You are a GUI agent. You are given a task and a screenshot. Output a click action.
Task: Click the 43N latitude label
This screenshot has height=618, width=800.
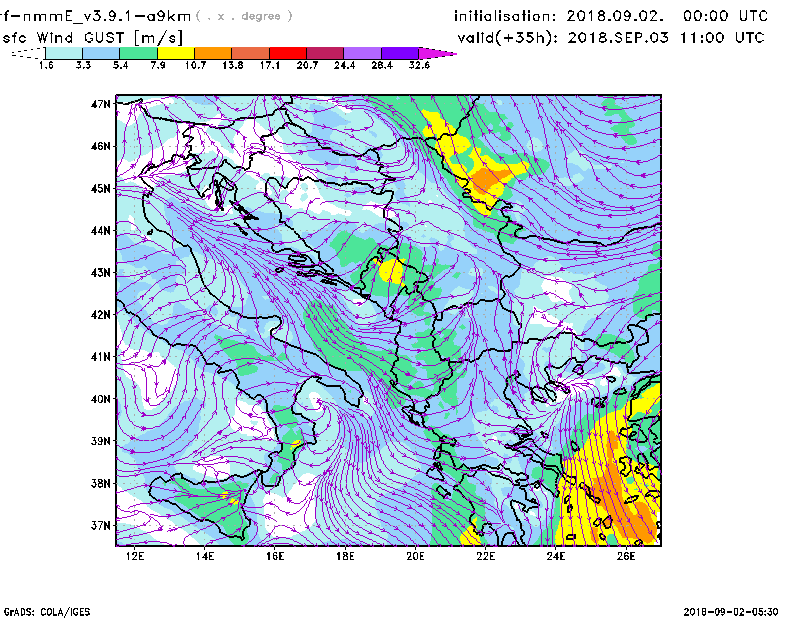click(x=101, y=273)
